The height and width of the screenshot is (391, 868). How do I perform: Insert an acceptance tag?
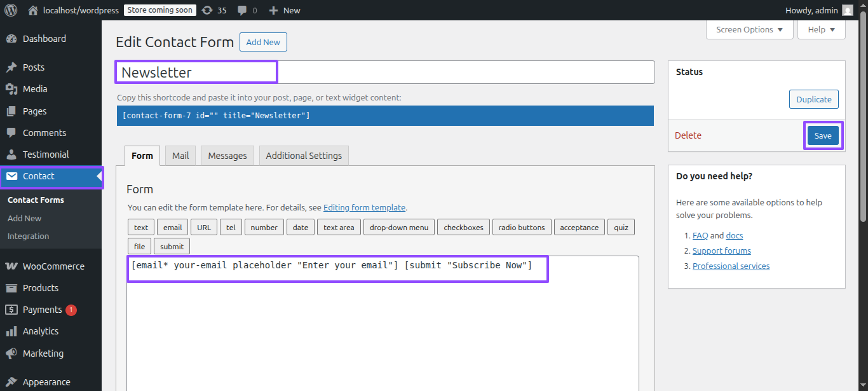[579, 228]
